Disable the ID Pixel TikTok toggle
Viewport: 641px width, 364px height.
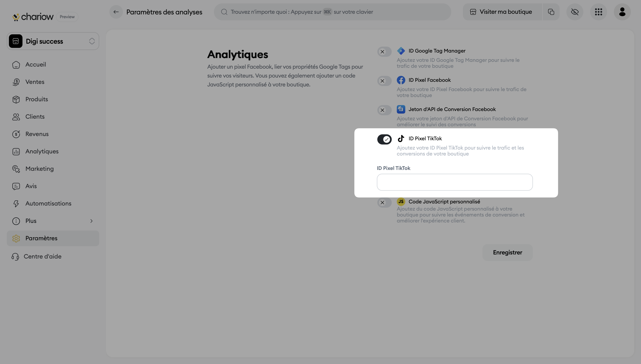click(384, 139)
